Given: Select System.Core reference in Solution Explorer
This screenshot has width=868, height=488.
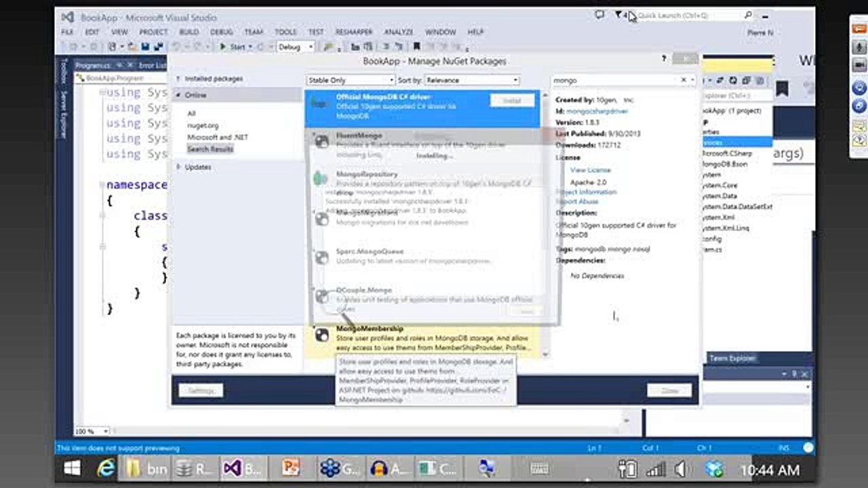Looking at the screenshot, I should [720, 185].
